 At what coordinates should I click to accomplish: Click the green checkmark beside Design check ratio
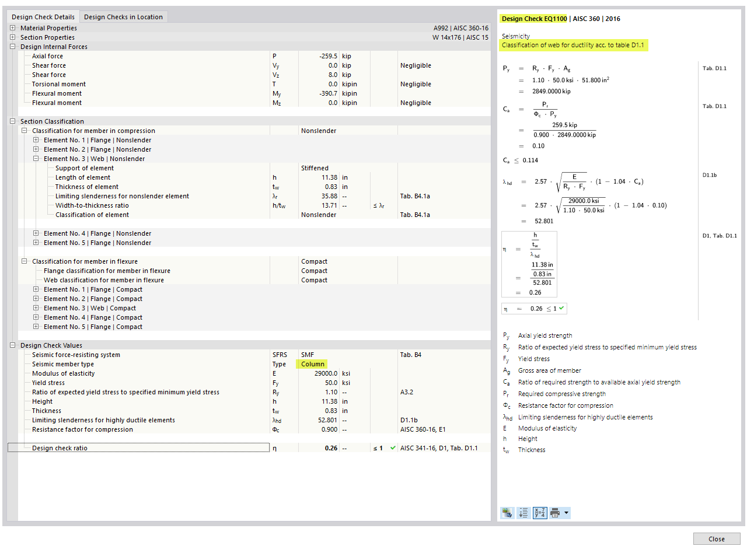coord(392,448)
